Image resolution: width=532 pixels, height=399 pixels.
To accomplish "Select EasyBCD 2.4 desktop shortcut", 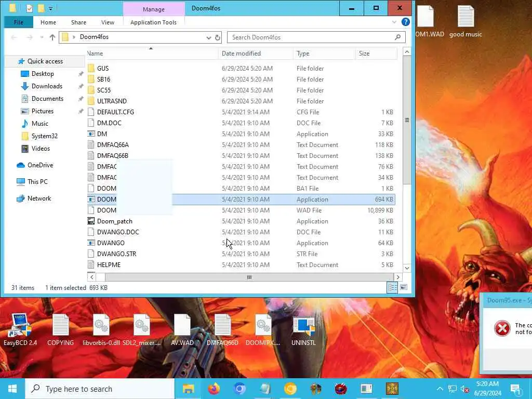I will 20,329.
